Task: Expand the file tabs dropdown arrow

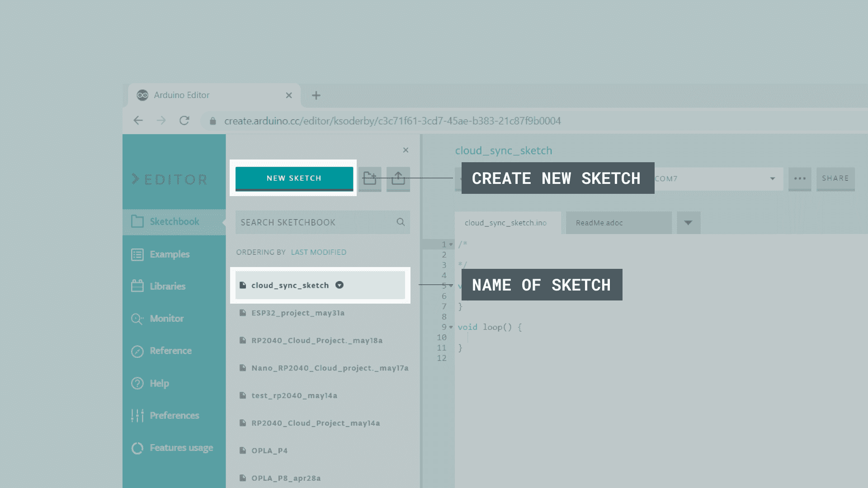Action: 688,223
